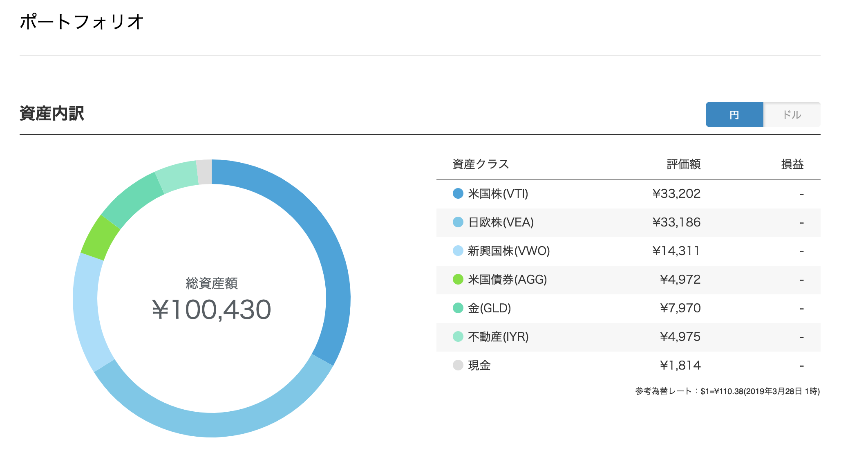Screen dimensions: 868x453
Task: Click the ¥4,975 valuation amount
Action: click(x=680, y=336)
